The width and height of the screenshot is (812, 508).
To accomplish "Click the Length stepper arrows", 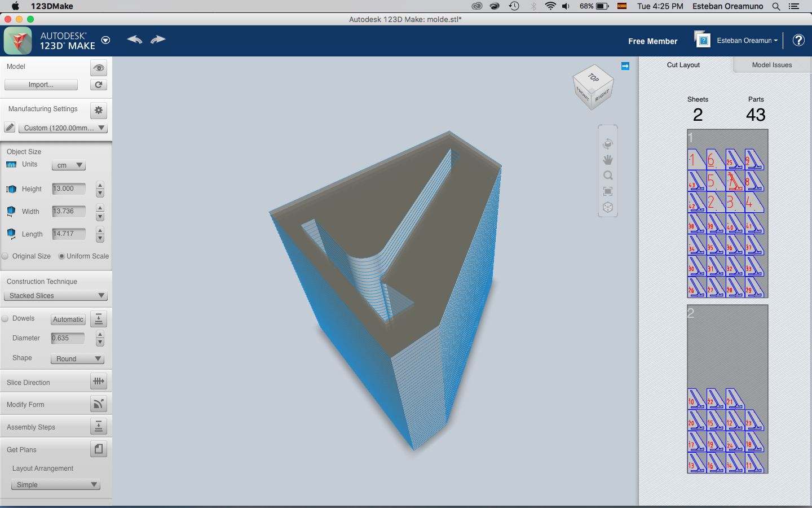I will 100,234.
